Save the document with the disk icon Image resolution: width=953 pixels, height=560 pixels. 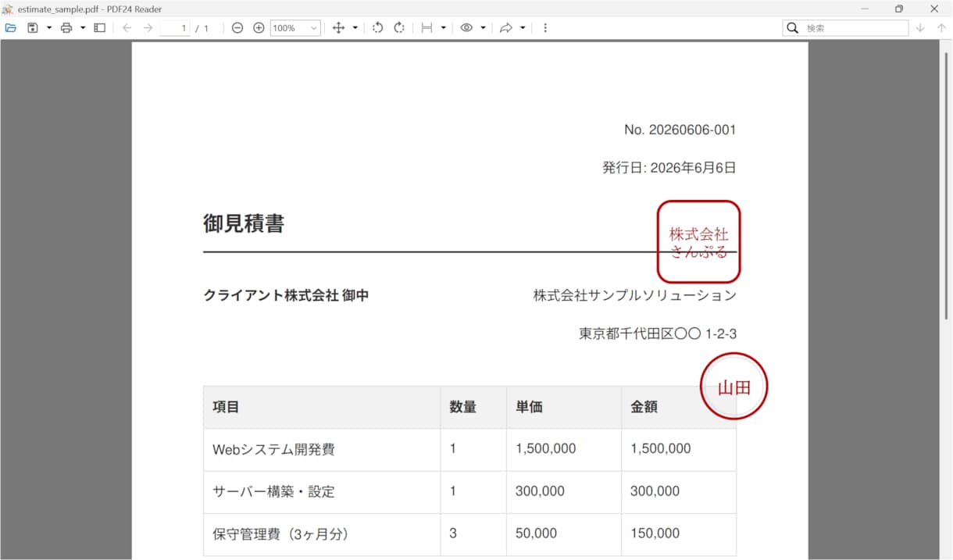pyautogui.click(x=32, y=27)
